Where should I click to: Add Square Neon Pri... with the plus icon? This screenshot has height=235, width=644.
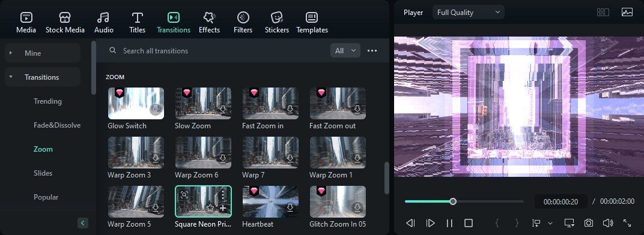223,208
